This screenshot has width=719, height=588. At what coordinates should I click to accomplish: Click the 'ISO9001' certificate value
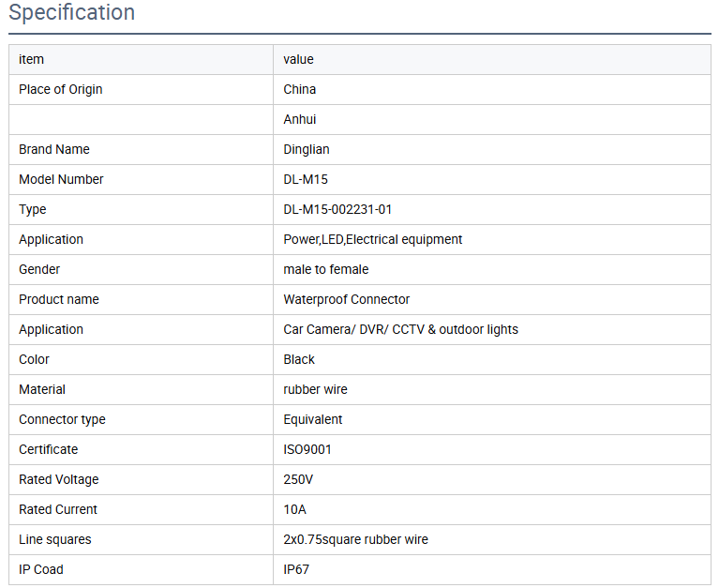tap(307, 449)
